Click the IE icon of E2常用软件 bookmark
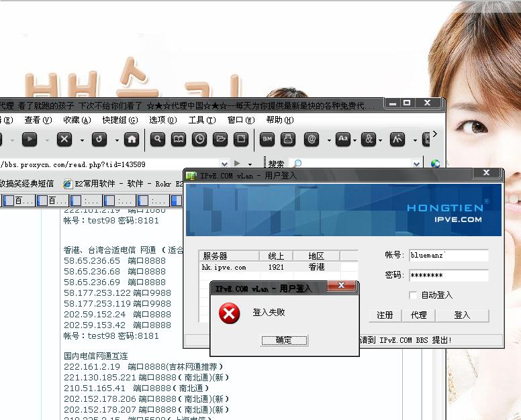The height and width of the screenshot is (420, 521). coord(68,184)
